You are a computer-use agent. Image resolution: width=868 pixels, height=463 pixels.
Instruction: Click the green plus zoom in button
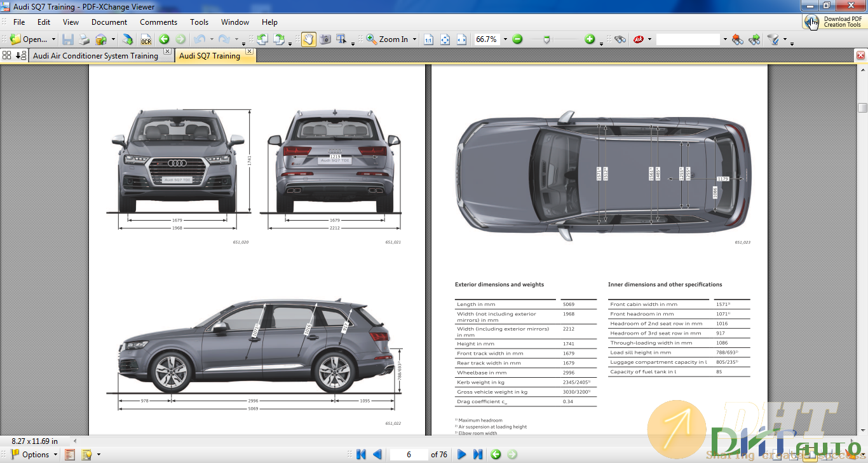tap(590, 39)
